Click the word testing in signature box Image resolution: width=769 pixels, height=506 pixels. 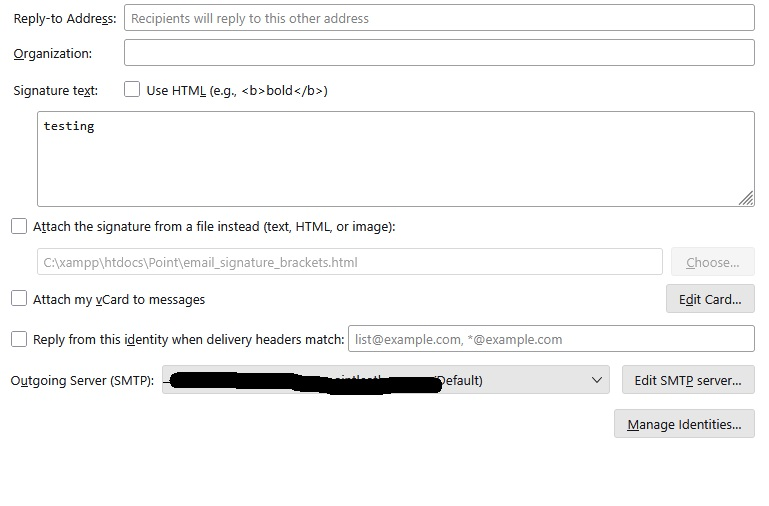pyautogui.click(x=69, y=126)
